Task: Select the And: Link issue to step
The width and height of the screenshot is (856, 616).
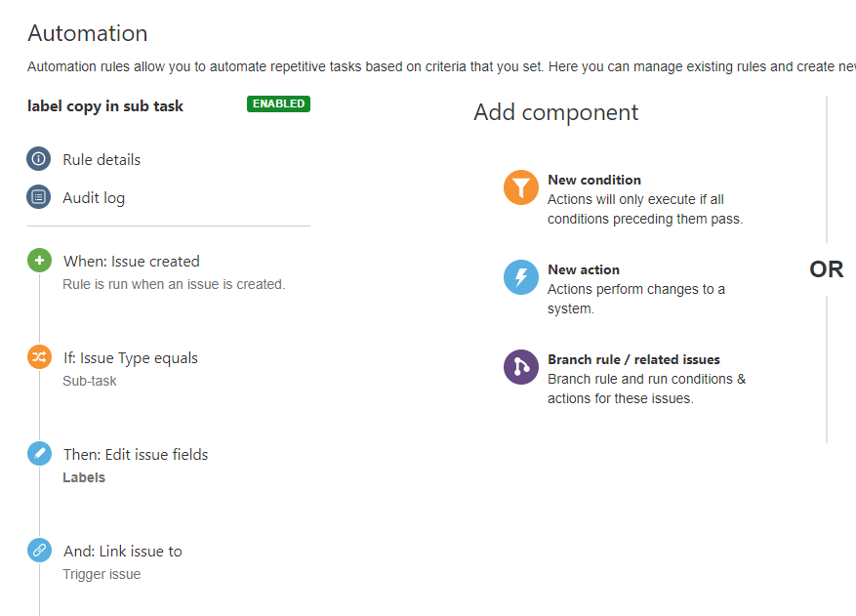Action: [123, 551]
